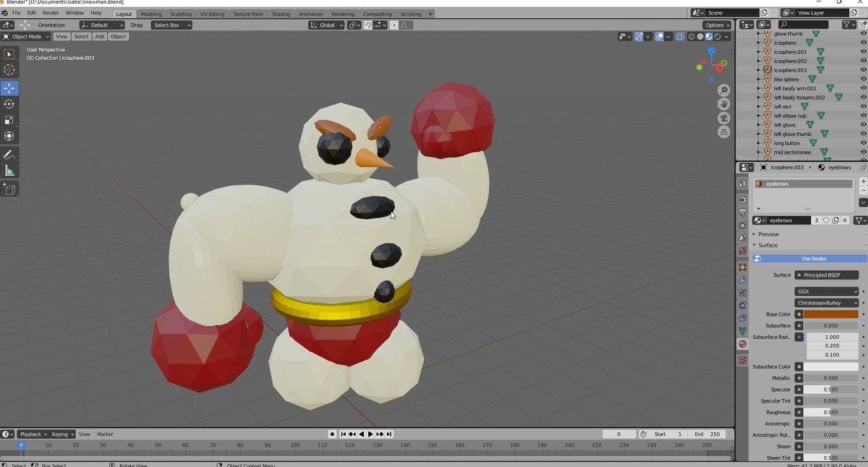Toggle the X-ray view button

[x=680, y=36]
